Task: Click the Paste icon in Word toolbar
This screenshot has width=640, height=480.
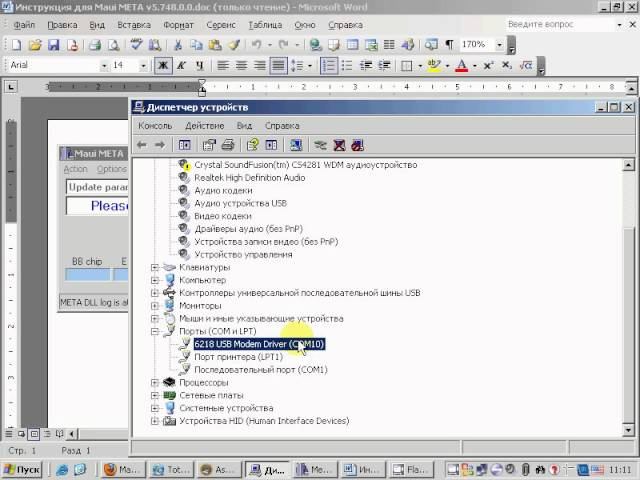Action: pyautogui.click(x=215, y=44)
